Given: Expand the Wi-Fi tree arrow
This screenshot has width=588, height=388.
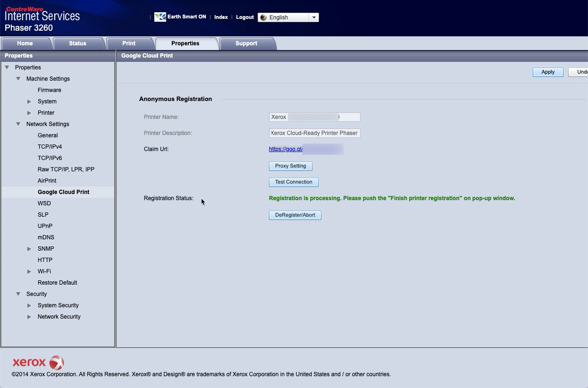Looking at the screenshot, I should tap(29, 271).
